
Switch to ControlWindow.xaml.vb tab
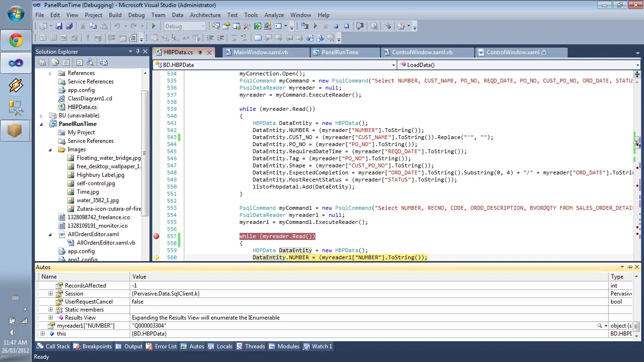click(x=427, y=52)
